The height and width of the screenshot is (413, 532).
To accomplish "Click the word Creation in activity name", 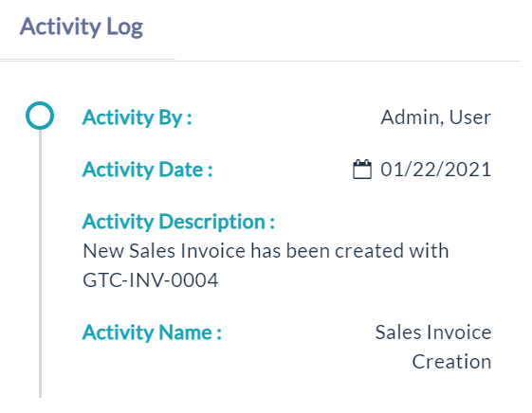I will pyautogui.click(x=451, y=362).
